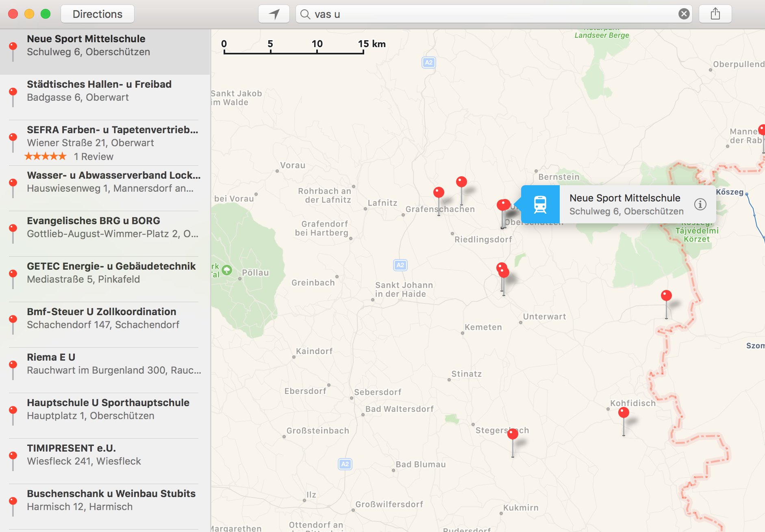
Task: Click the five-star rating under SEFRA Farben
Action: (x=46, y=156)
